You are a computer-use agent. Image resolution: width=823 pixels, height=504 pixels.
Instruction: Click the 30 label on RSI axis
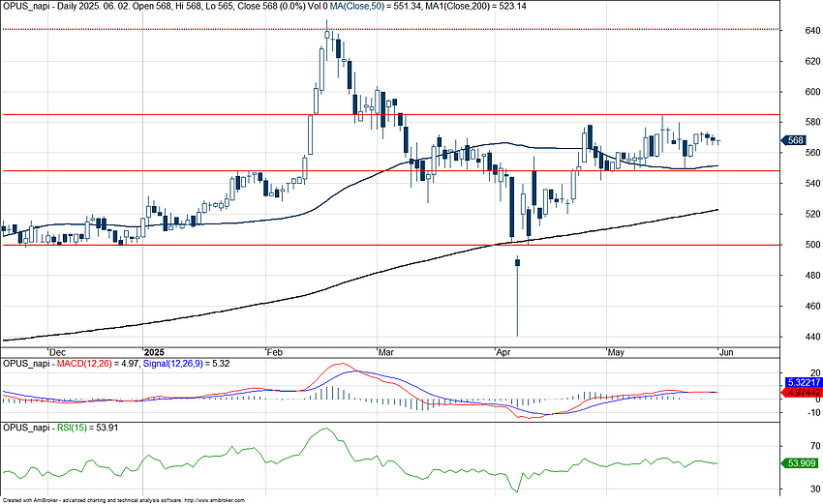pyautogui.click(x=815, y=489)
